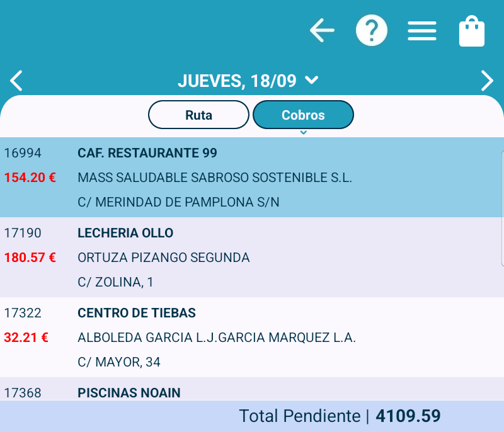This screenshot has width=504, height=432.
Task: Go to previous day arrow
Action: (16, 81)
